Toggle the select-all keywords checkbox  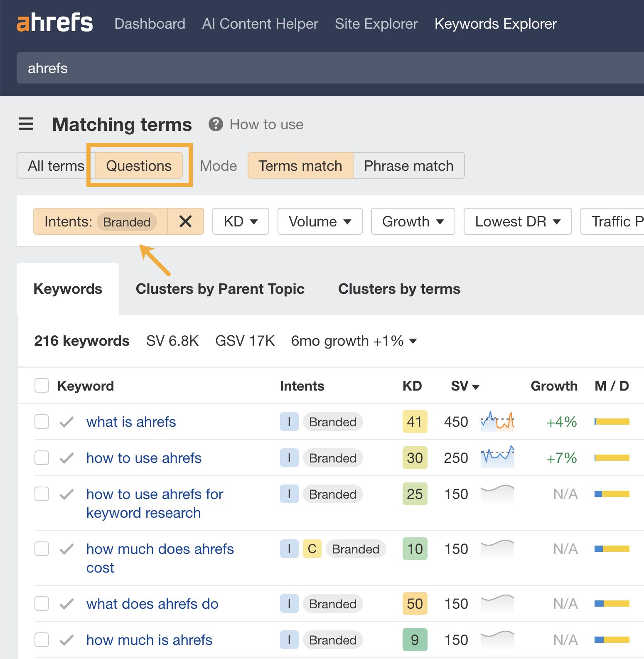click(42, 386)
